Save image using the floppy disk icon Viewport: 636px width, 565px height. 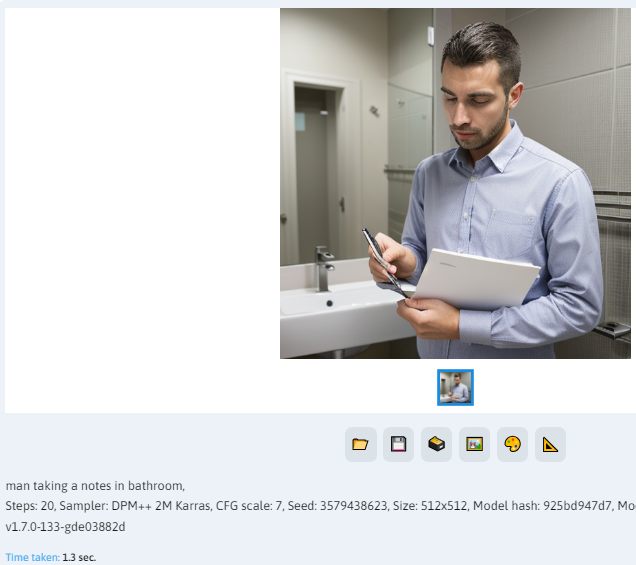coord(398,444)
